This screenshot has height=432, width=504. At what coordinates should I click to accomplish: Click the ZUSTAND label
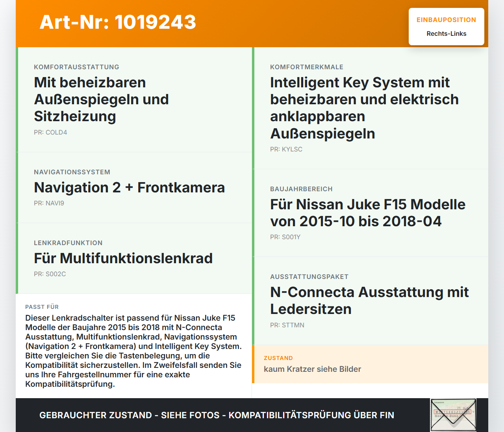[278, 358]
